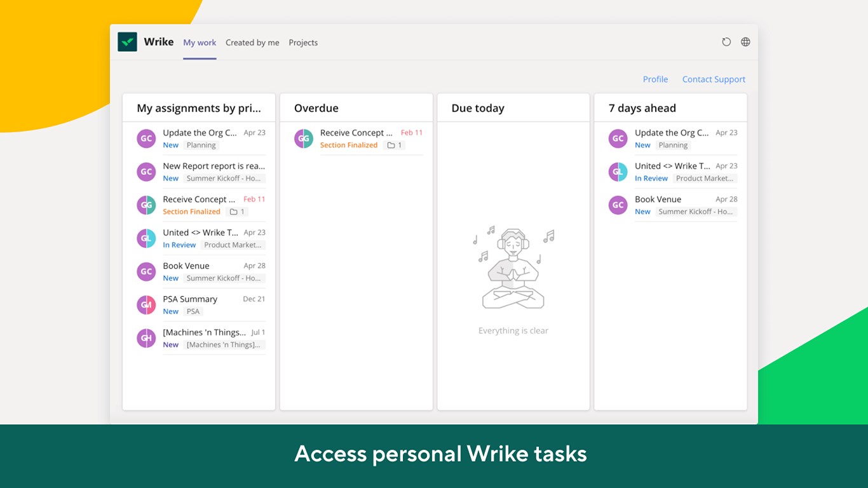Open Receive Concept task in My assignments
The width and height of the screenshot is (868, 488).
[x=199, y=199]
